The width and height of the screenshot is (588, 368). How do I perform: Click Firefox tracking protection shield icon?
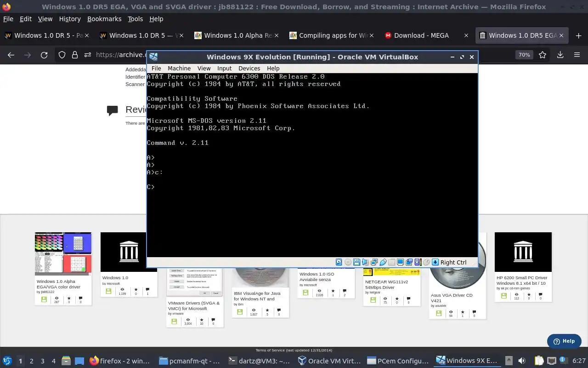(x=62, y=55)
